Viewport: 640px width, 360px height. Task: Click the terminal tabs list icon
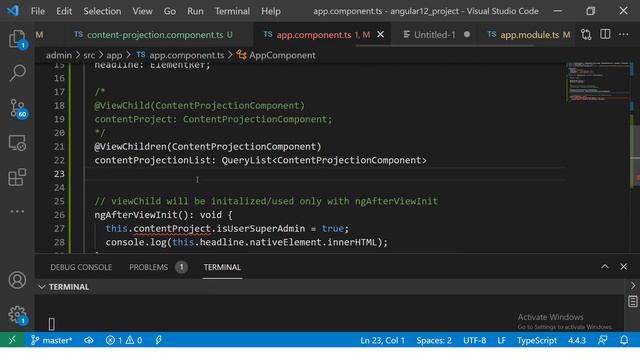(633, 302)
